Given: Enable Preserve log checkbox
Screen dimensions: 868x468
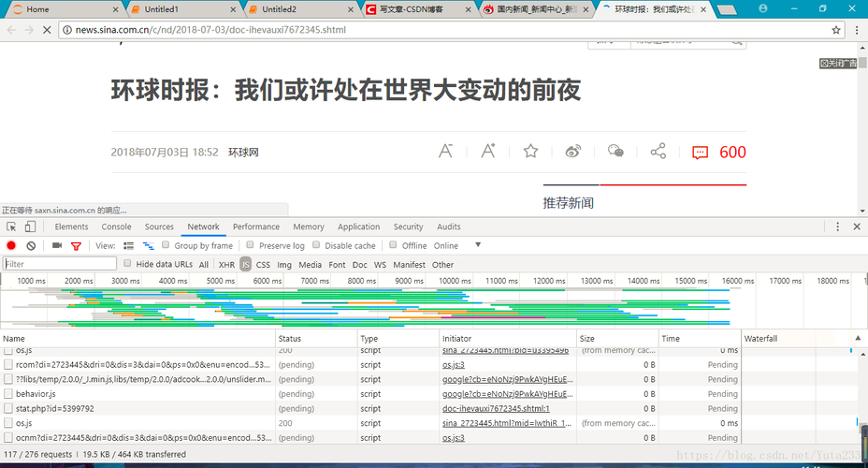Looking at the screenshot, I should (251, 245).
